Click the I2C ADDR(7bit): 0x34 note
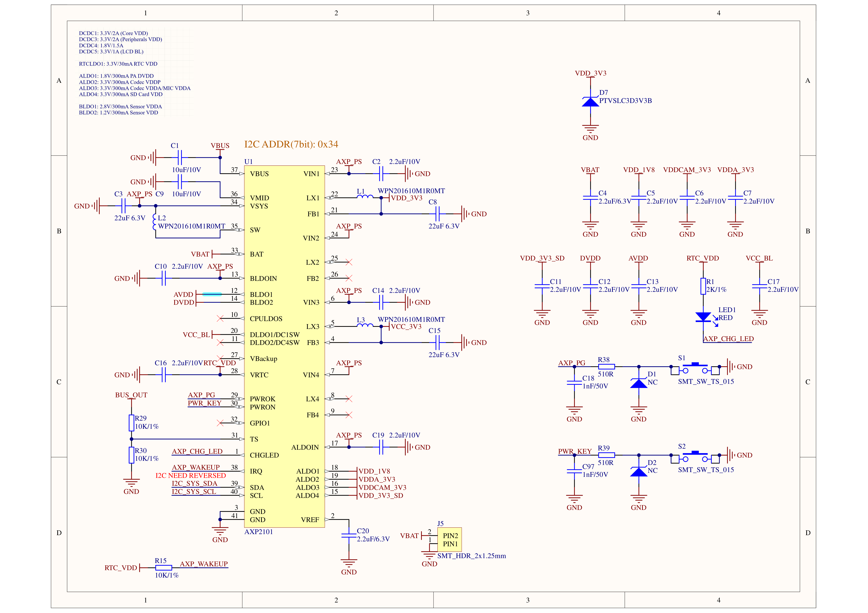868x613 pixels. (291, 144)
